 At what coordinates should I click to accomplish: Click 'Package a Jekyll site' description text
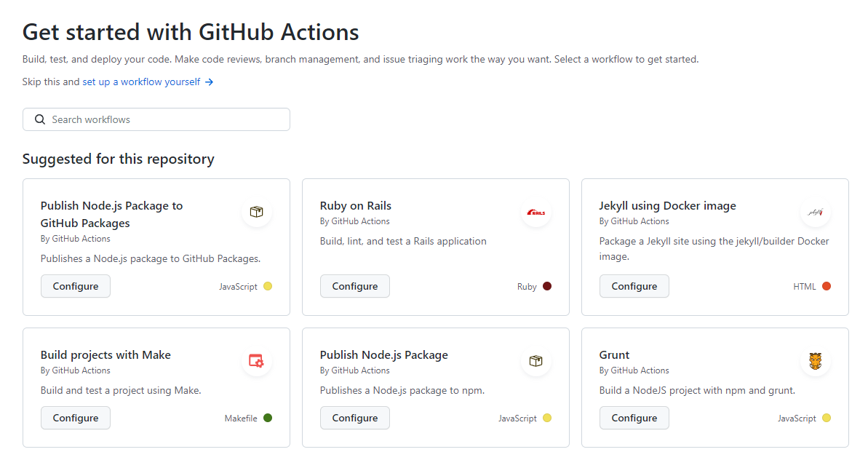pos(714,249)
